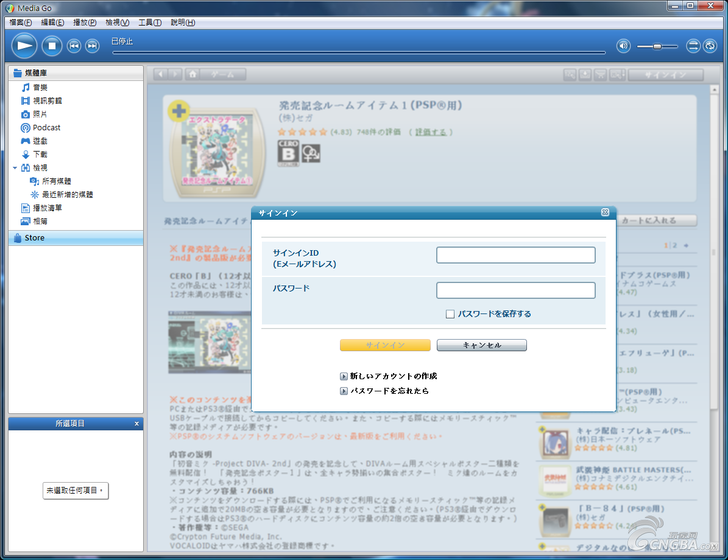Click the product screenshot thumbnail

(x=210, y=343)
